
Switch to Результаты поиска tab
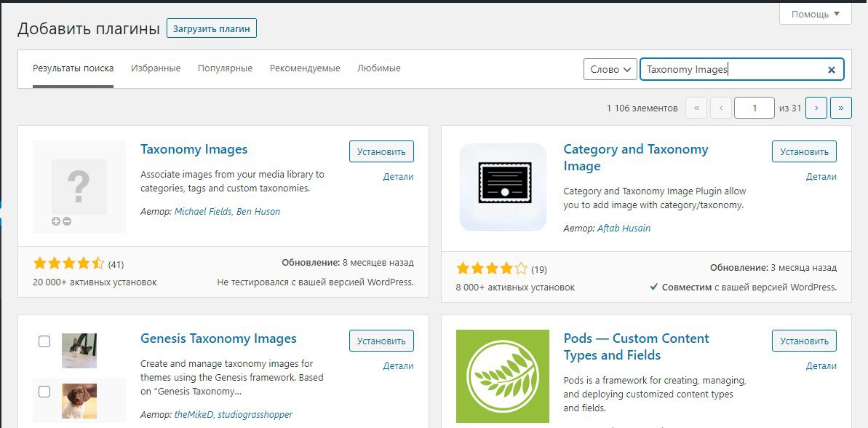click(x=73, y=68)
